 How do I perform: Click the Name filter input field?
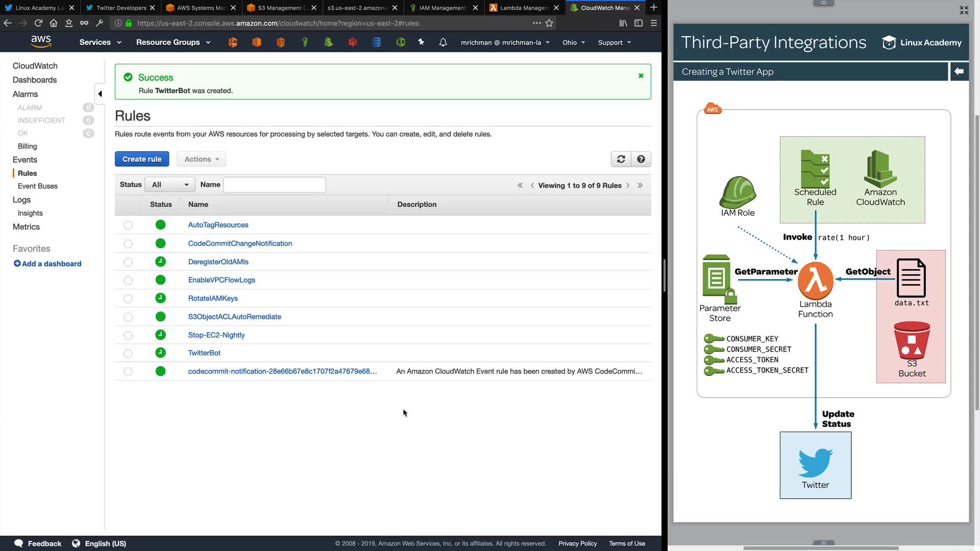tap(275, 185)
